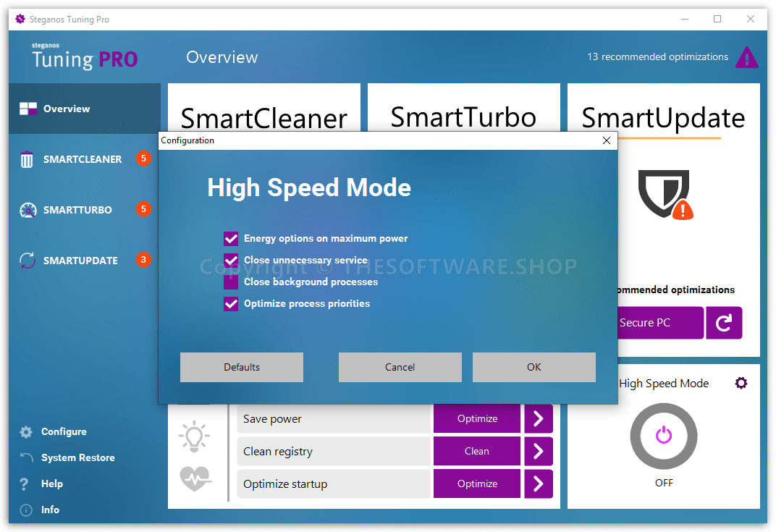This screenshot has width=776, height=532.
Task: Click the purple warning triangle icon
Action: click(x=746, y=57)
